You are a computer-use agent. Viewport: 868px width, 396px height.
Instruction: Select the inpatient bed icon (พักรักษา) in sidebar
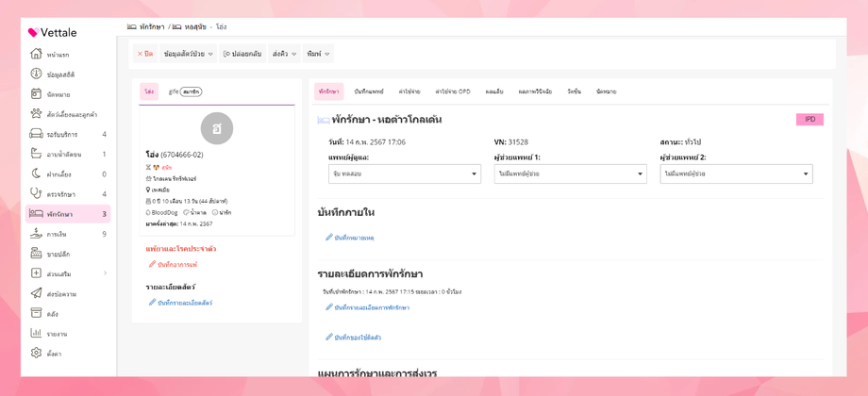[x=36, y=213]
